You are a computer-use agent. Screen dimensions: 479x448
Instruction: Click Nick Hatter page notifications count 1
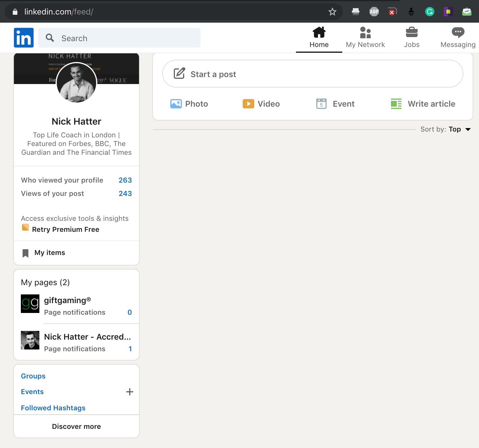130,349
